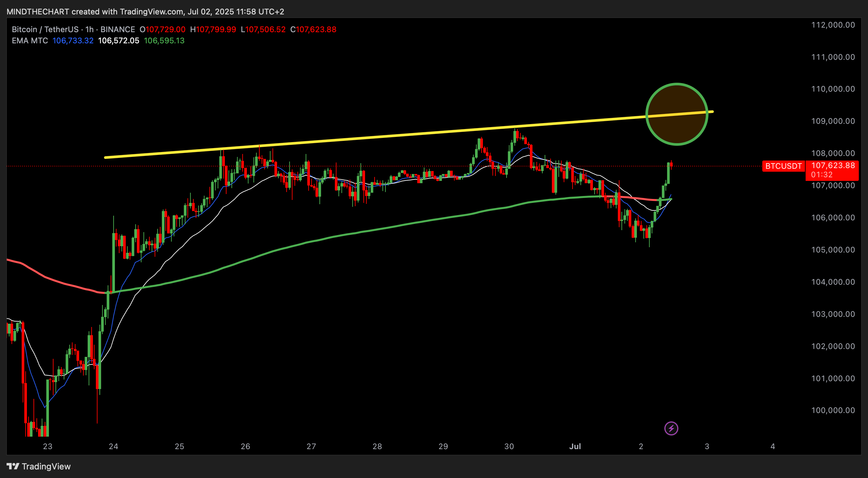
Task: Click the 100,000.00 price axis label
Action: pos(833,410)
